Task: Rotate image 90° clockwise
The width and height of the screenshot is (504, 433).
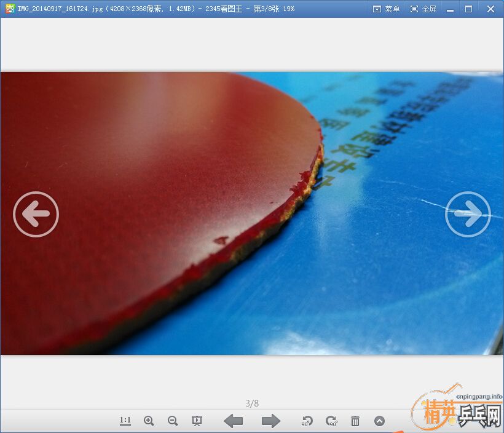Action: coord(331,421)
